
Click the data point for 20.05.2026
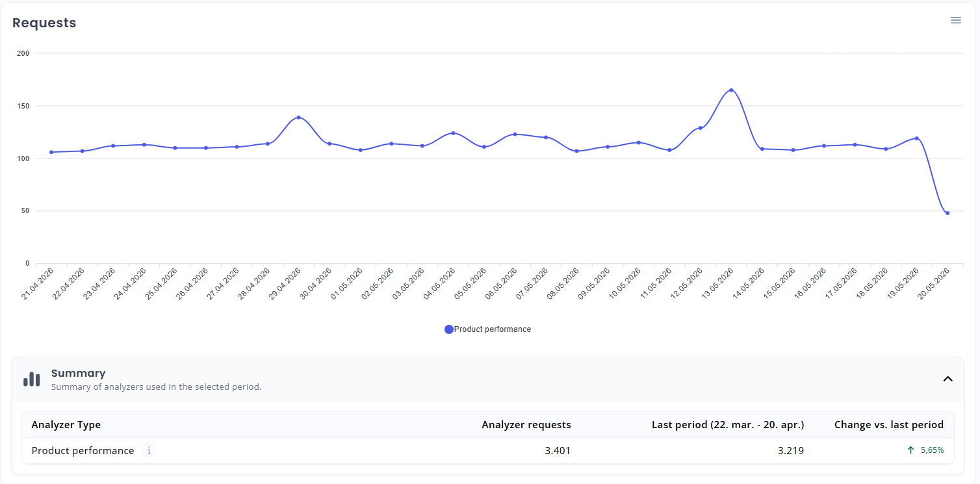point(948,213)
